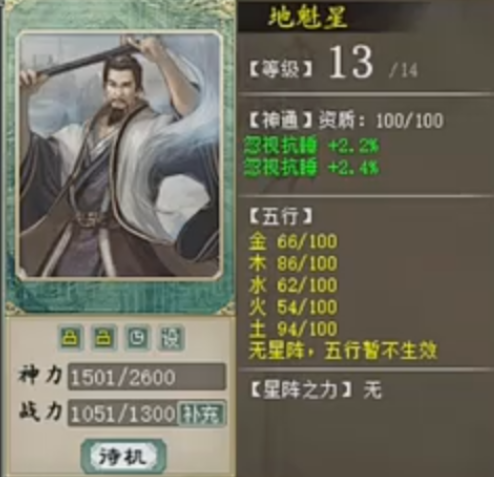494x477 pixels.
Task: Open the clock timer icon
Action: coord(138,338)
